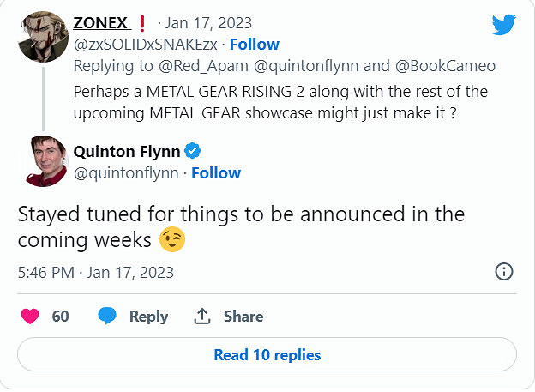Click the Twitter bird logo
Image resolution: width=535 pixels, height=392 pixels.
pos(504,26)
